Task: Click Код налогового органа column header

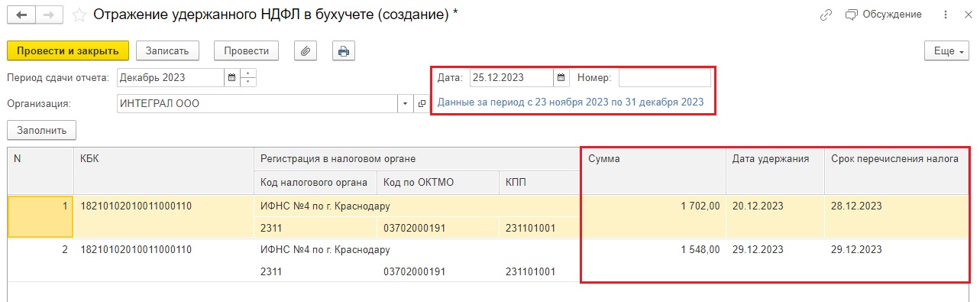Action: [315, 182]
